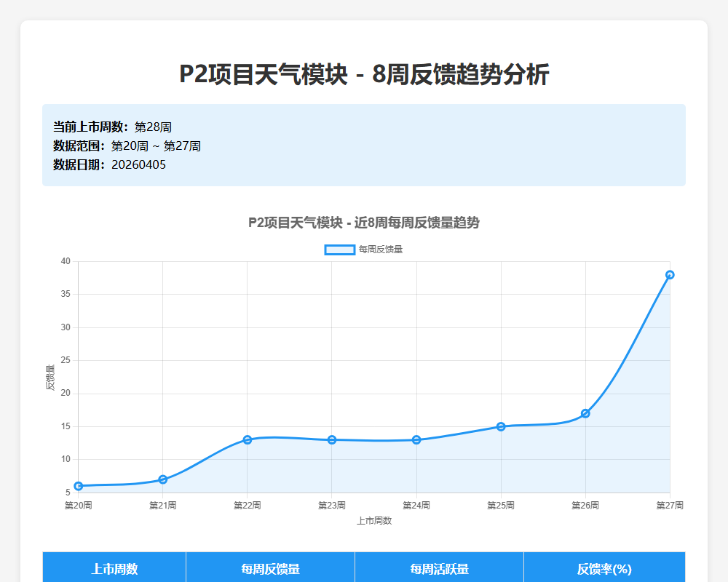Click the 第21周 data point on chart

coord(163,479)
